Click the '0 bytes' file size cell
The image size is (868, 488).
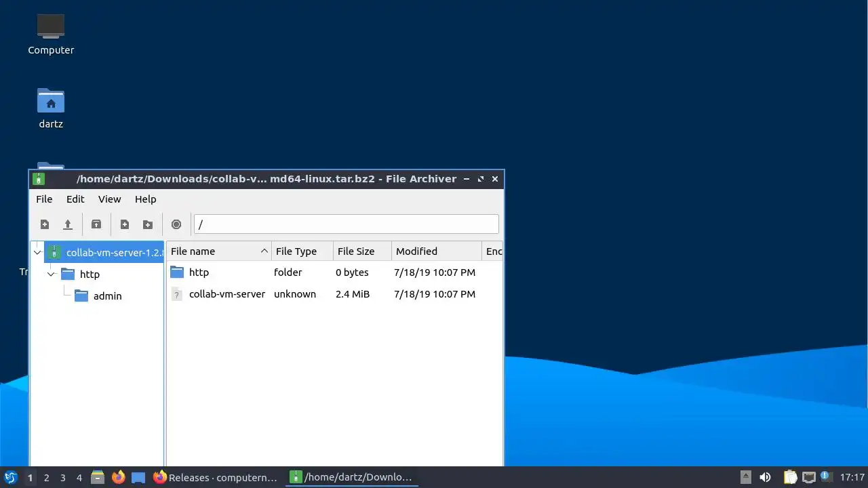pos(352,272)
